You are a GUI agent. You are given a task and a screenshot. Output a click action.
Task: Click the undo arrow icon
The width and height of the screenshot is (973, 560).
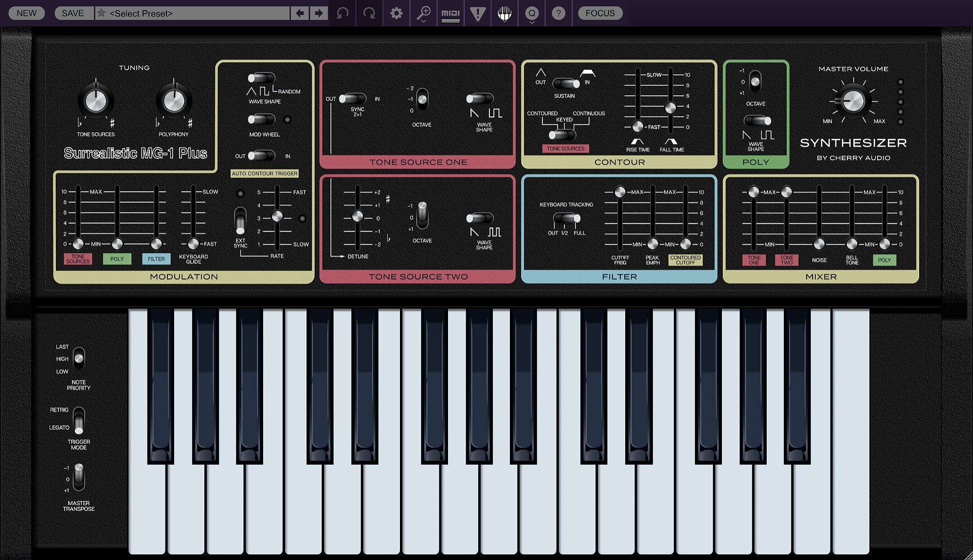[x=342, y=13]
